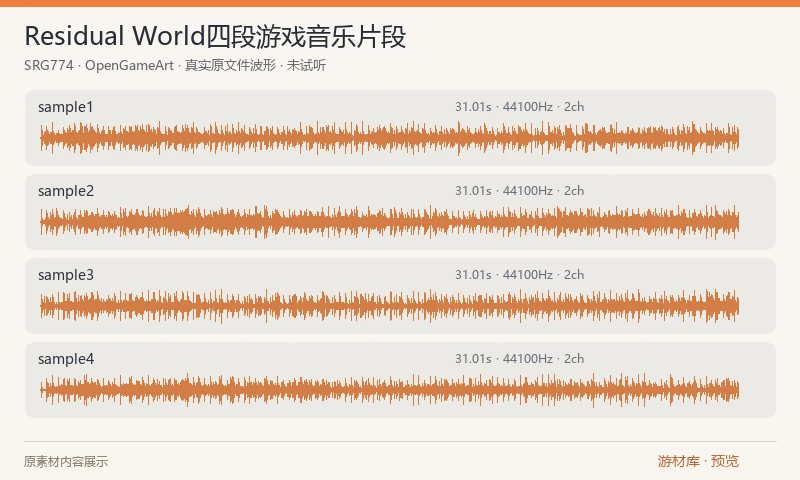Click sample2's 31.01s · 44100Hz · 2ch info
This screenshot has width=800, height=480.
click(x=519, y=191)
